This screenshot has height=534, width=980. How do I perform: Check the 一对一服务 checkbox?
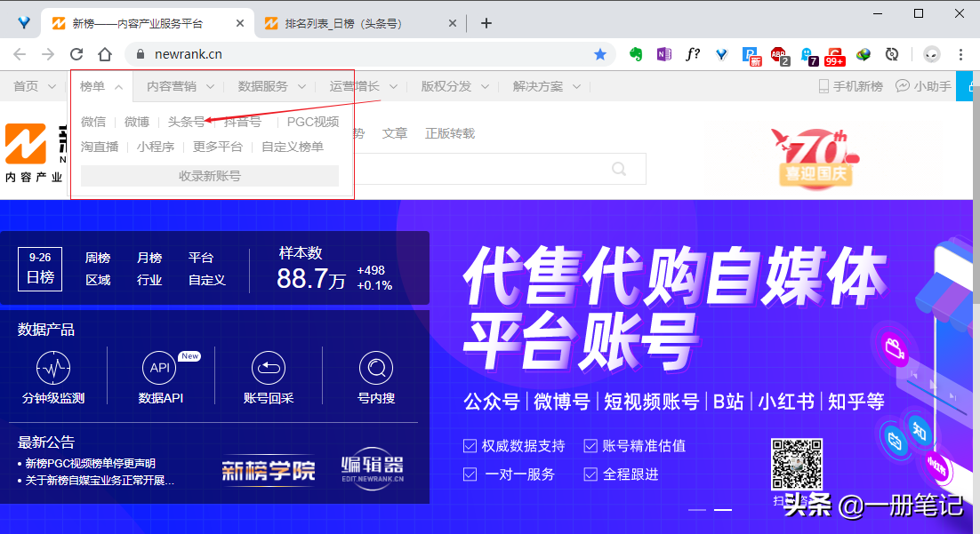tap(470, 474)
